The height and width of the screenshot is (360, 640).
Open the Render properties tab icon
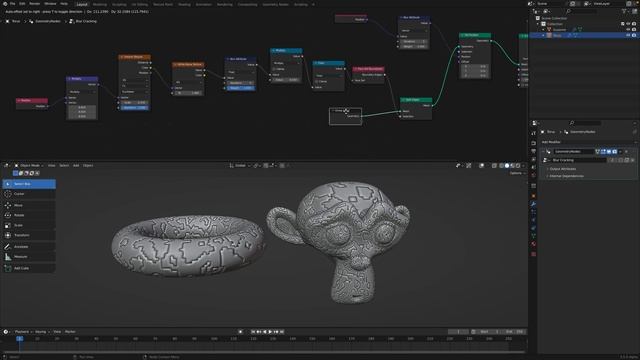pyautogui.click(x=533, y=143)
